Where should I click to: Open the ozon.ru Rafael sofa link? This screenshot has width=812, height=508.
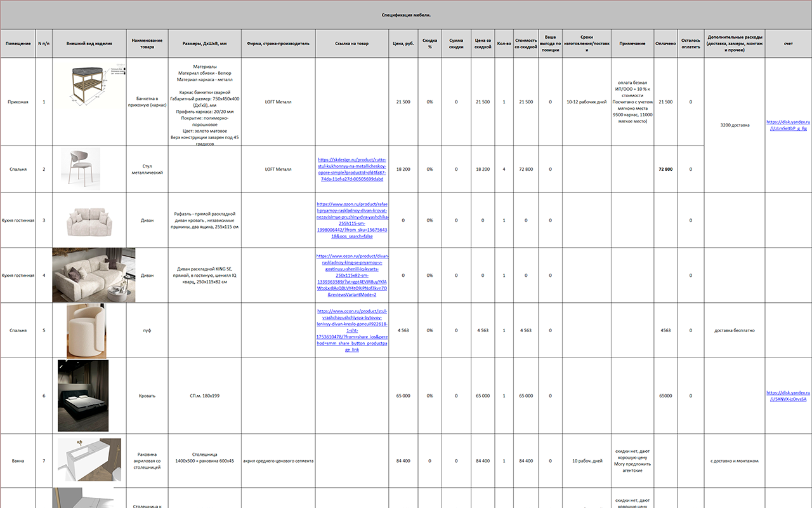tap(351, 220)
